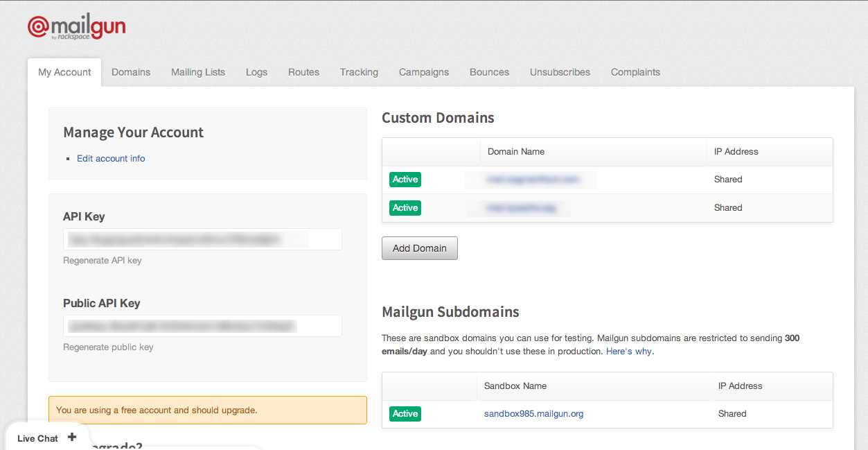Click Regenerate public key link
The width and height of the screenshot is (868, 450).
108,347
